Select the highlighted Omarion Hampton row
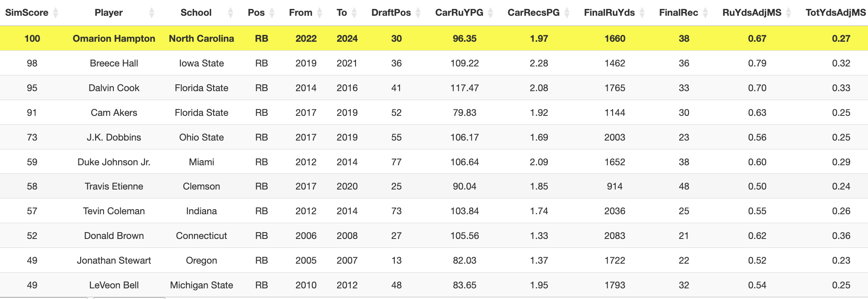This screenshot has width=868, height=299. click(434, 38)
